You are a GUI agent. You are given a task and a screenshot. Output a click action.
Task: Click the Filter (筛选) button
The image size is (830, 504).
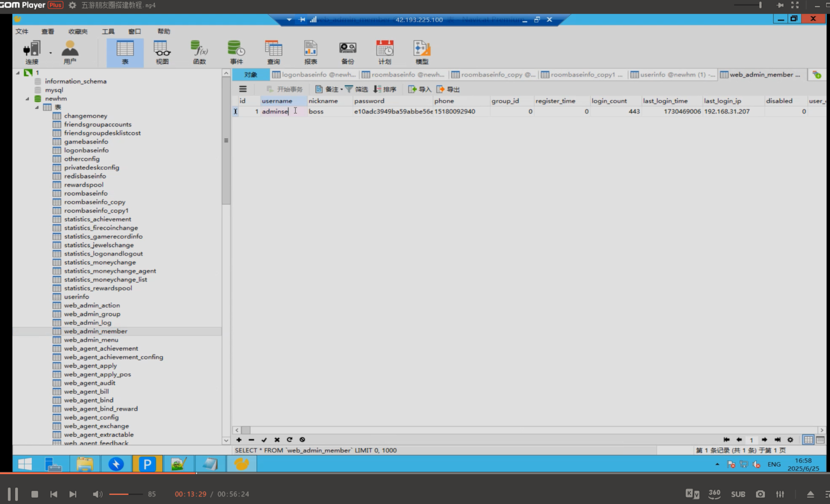(x=356, y=89)
